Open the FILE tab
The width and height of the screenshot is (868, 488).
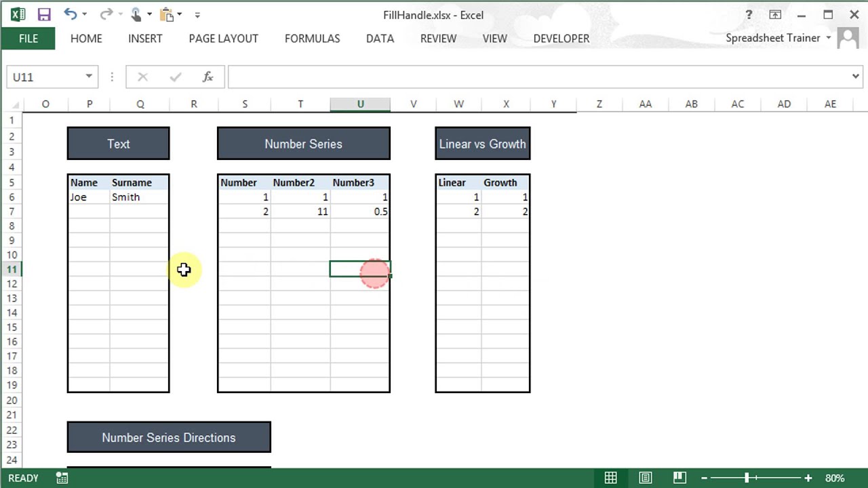pos(28,39)
